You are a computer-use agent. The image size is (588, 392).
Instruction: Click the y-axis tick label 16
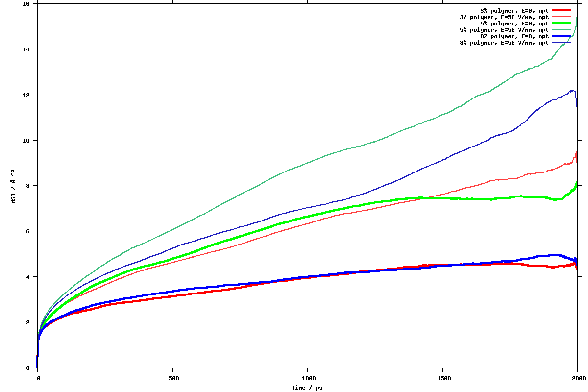click(26, 4)
